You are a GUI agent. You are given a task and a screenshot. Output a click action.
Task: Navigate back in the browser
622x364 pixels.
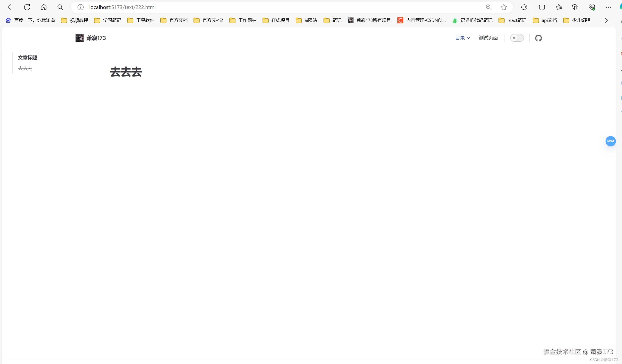(x=10, y=7)
